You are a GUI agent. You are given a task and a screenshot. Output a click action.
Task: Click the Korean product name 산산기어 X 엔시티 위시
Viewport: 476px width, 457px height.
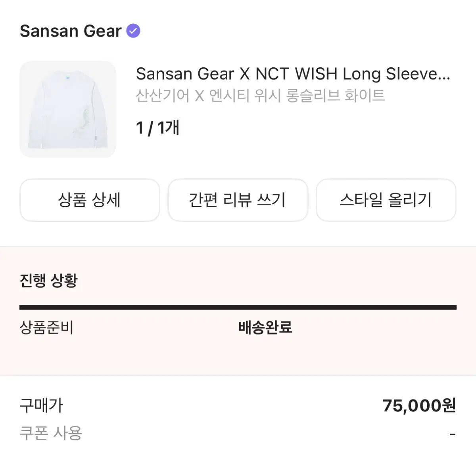[260, 96]
